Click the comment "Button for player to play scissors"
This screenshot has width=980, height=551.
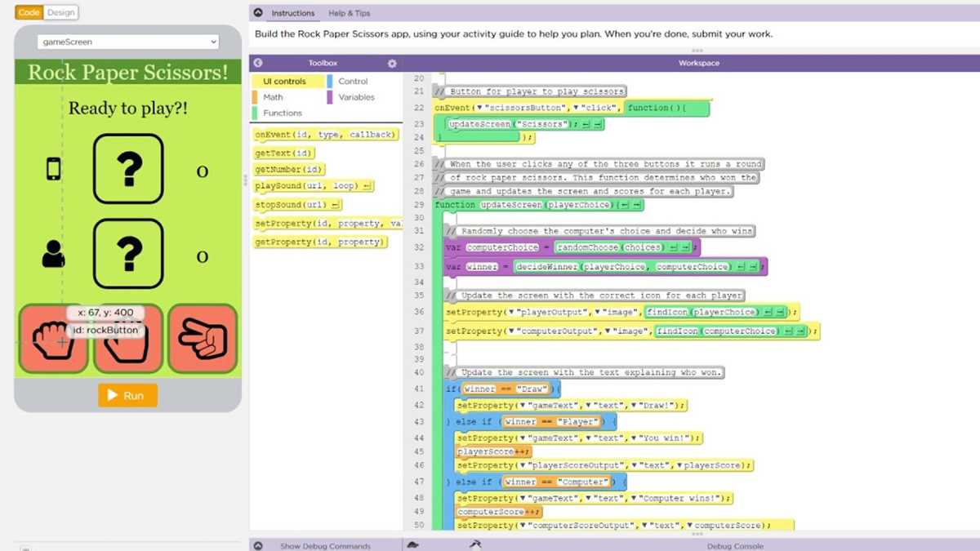(531, 91)
